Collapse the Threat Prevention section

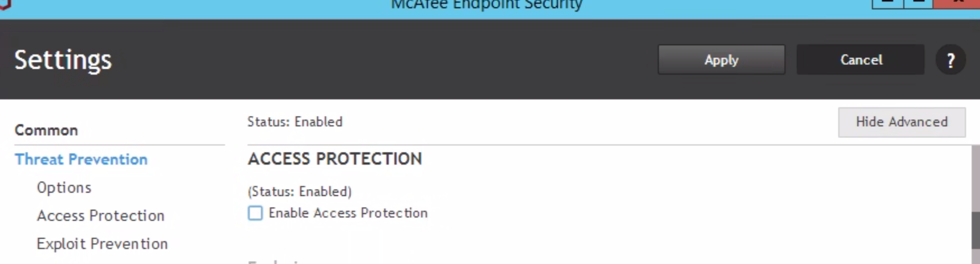click(81, 159)
